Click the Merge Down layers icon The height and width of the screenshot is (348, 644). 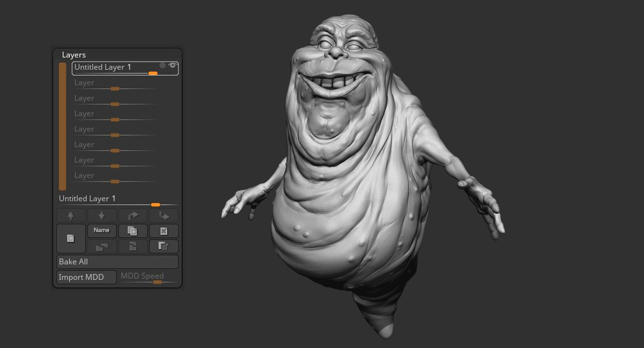pos(102,246)
